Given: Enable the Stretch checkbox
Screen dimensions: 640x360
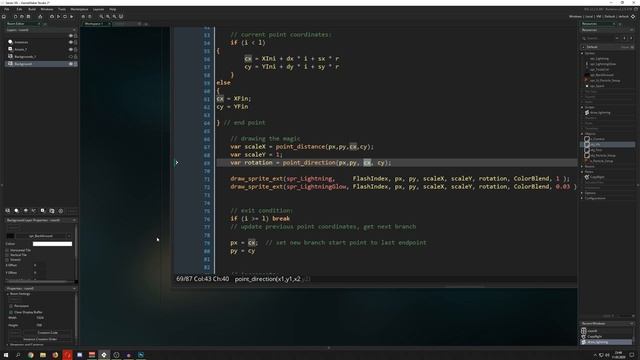Looking at the screenshot, I should pyautogui.click(x=7, y=260).
